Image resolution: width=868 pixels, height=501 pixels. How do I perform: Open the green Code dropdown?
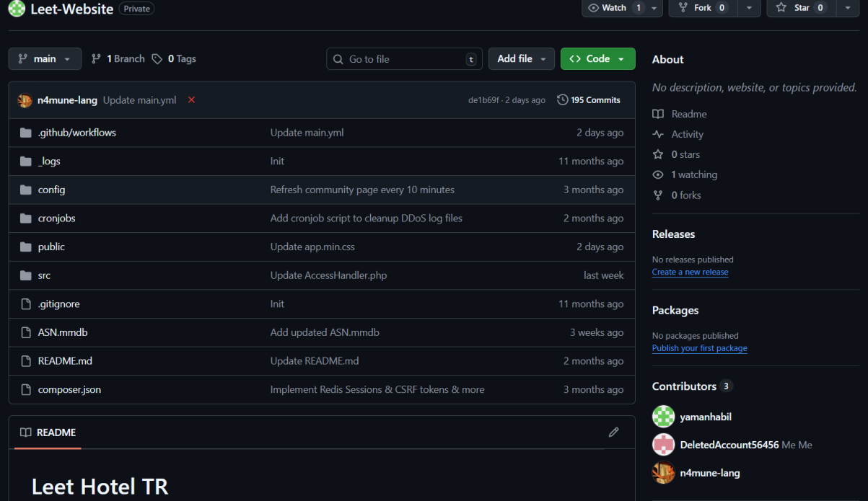pos(597,59)
